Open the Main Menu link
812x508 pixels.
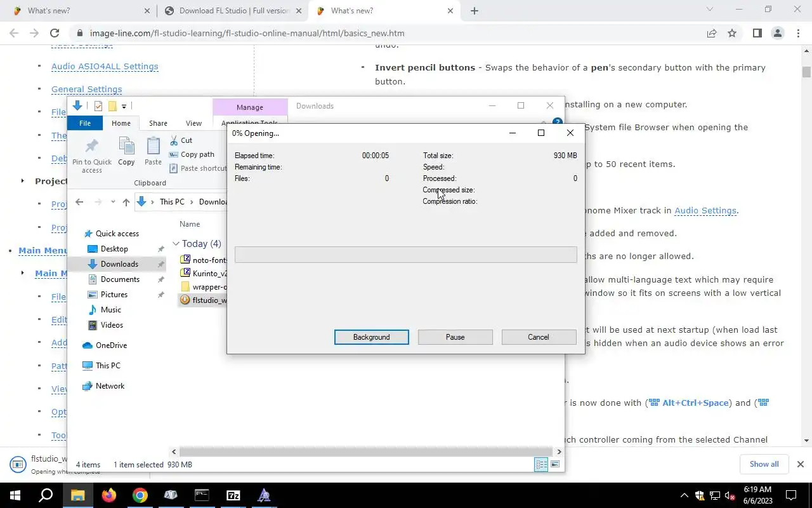(x=43, y=250)
